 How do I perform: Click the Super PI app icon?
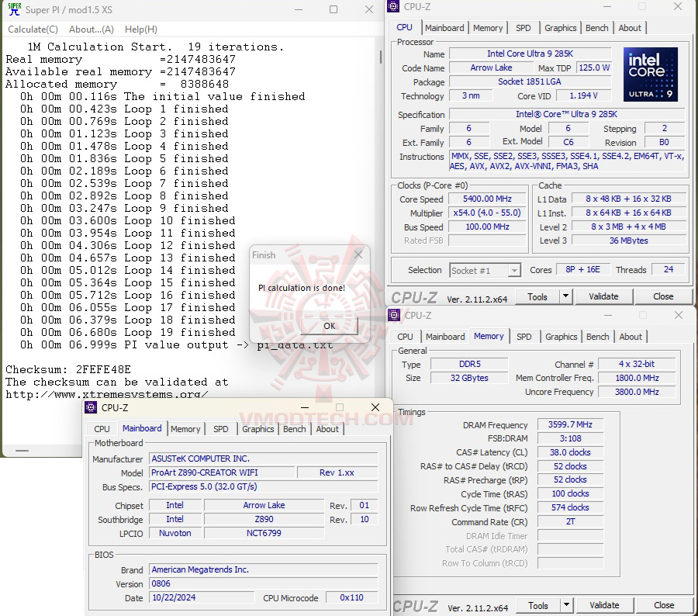point(14,9)
